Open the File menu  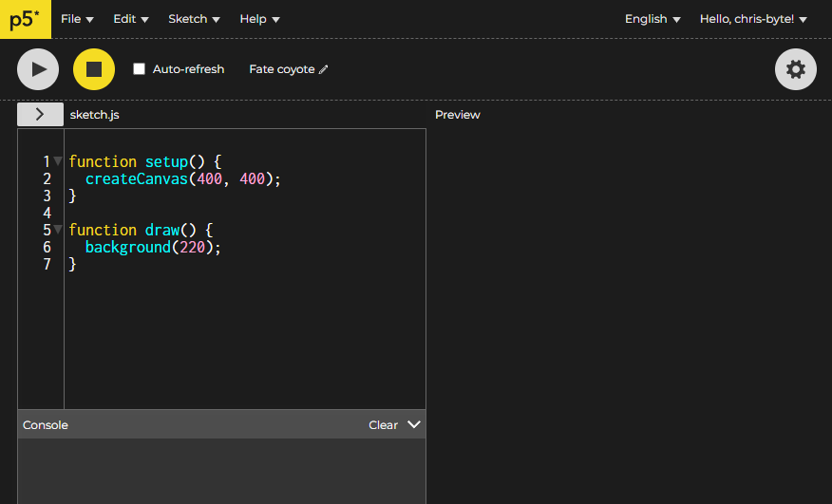pyautogui.click(x=77, y=19)
